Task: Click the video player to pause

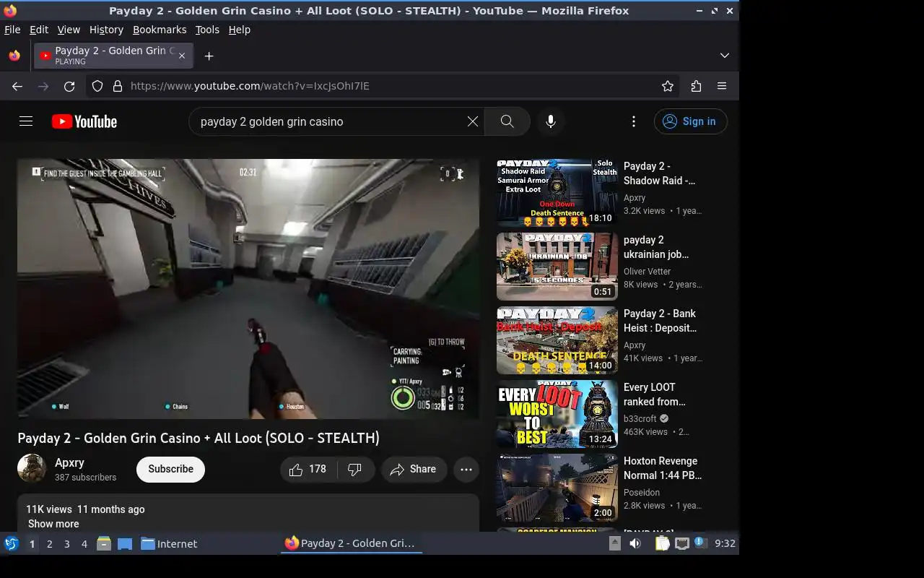Action: (x=248, y=289)
